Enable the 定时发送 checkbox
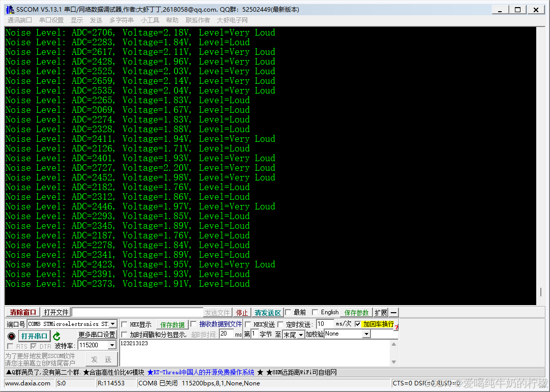The width and height of the screenshot is (550, 392). (x=280, y=324)
